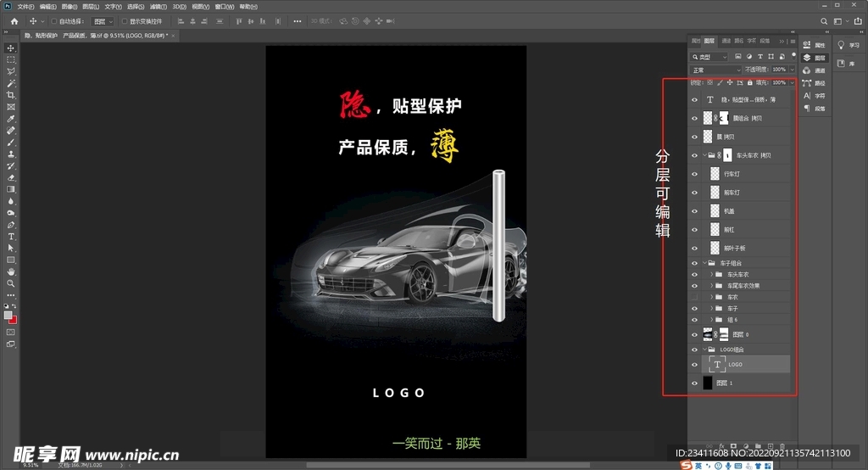This screenshot has height=470, width=868.
Task: Open the 图层 auto-select target dropdown
Action: 103,21
